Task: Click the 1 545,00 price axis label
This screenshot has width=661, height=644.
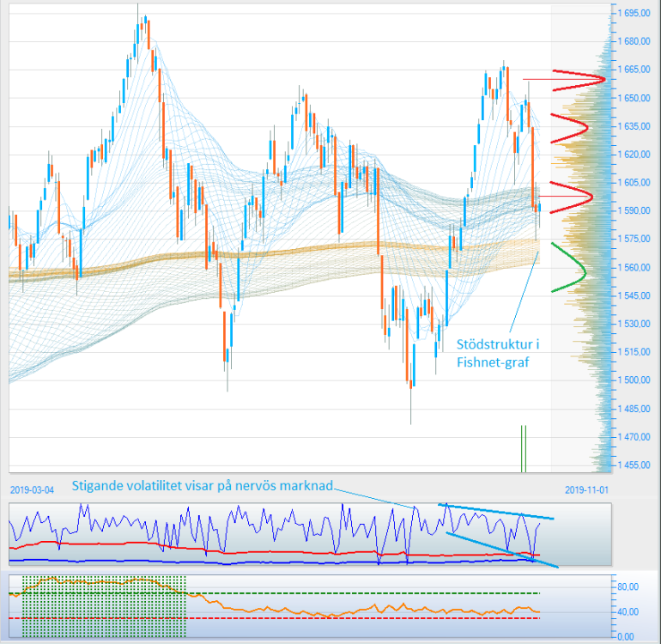Action: (634, 295)
